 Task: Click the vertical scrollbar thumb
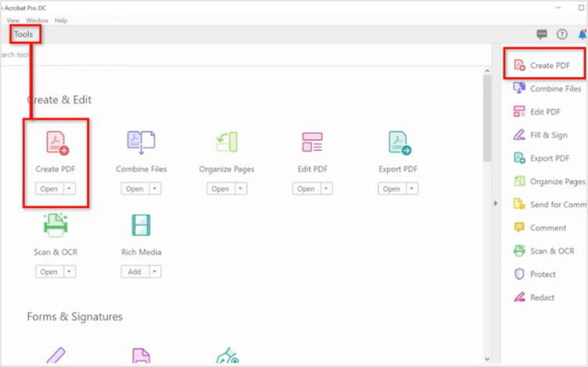tap(487, 118)
